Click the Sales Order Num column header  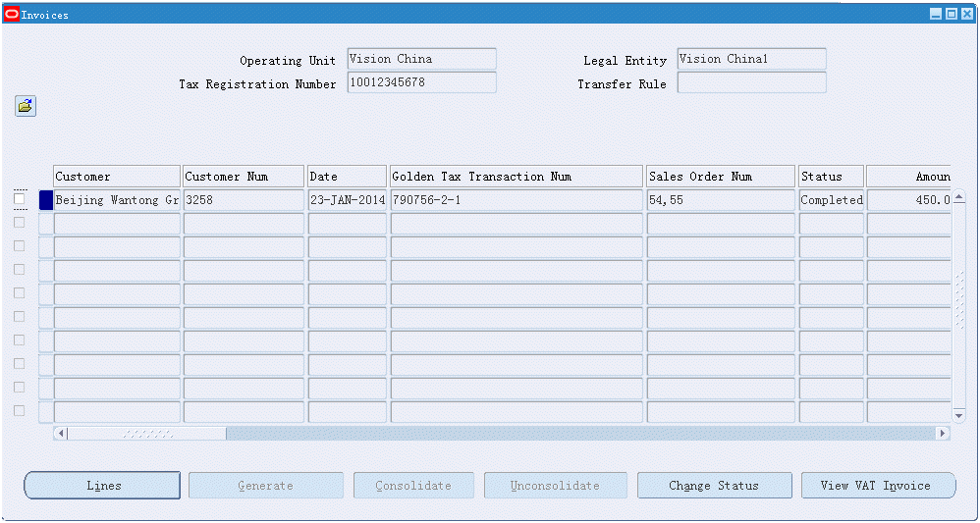click(721, 177)
